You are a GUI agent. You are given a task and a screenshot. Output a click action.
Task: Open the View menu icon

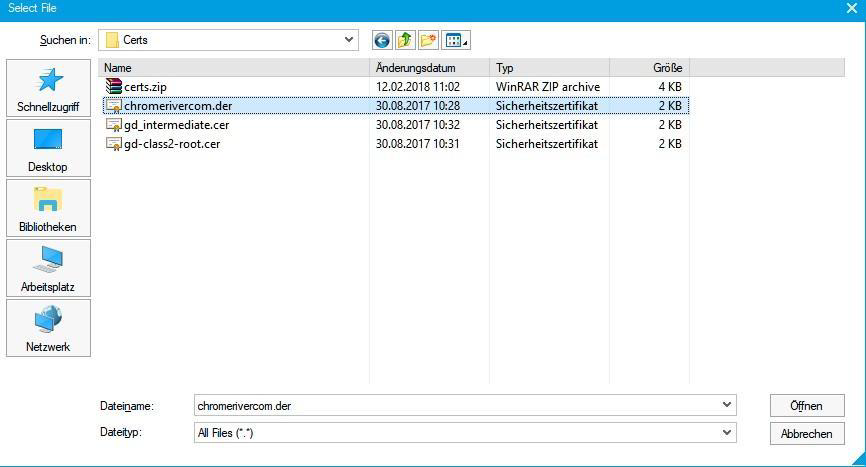click(456, 41)
